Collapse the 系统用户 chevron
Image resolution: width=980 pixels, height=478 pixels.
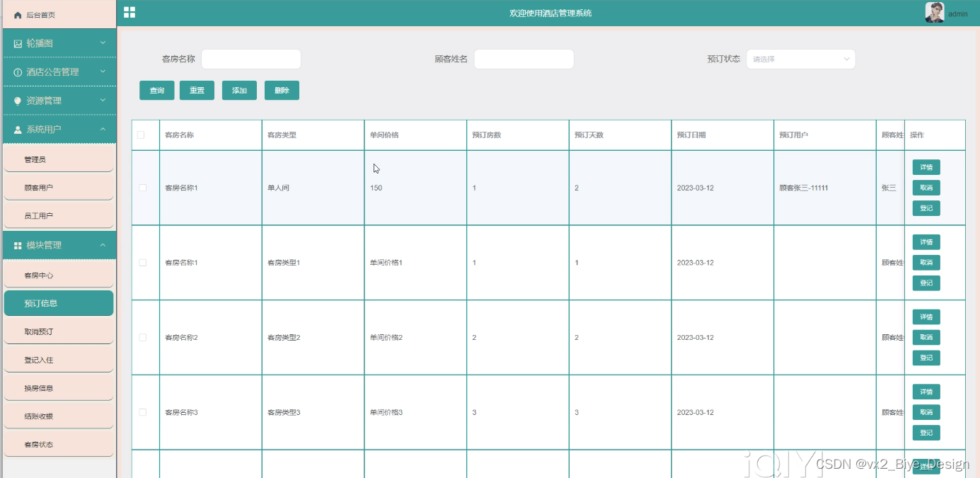(103, 129)
